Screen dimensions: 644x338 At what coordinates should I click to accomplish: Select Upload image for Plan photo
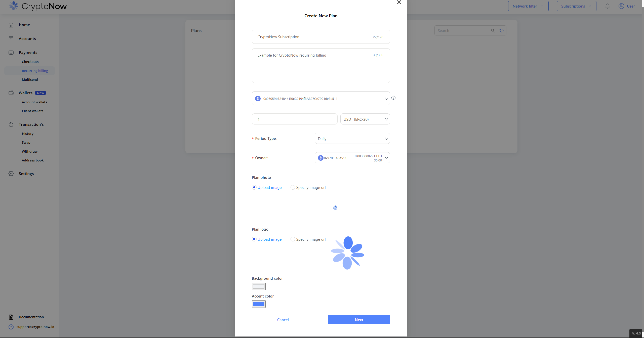click(267, 188)
